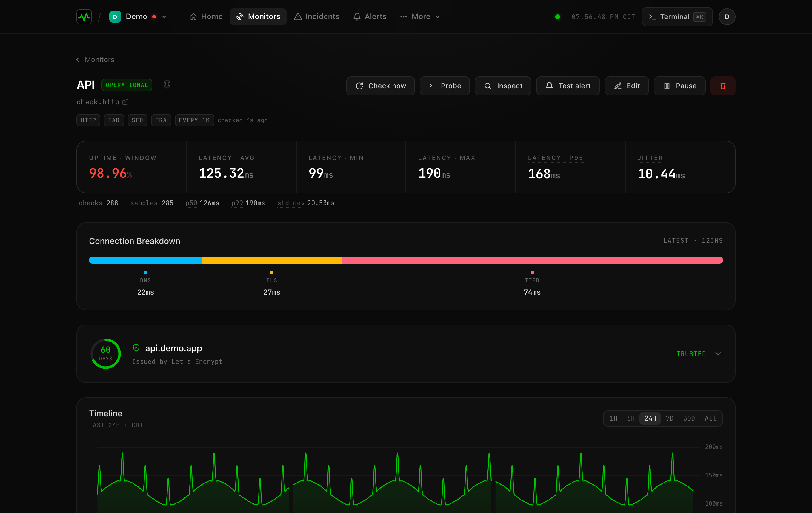Click the LATENCY · P95 label
Viewport: 812px width, 513px height.
[555, 158]
